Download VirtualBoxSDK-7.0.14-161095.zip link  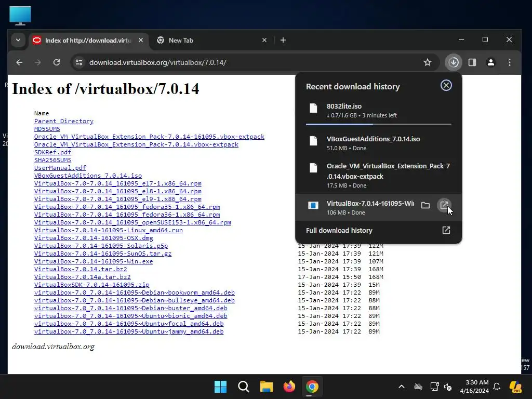91,285
